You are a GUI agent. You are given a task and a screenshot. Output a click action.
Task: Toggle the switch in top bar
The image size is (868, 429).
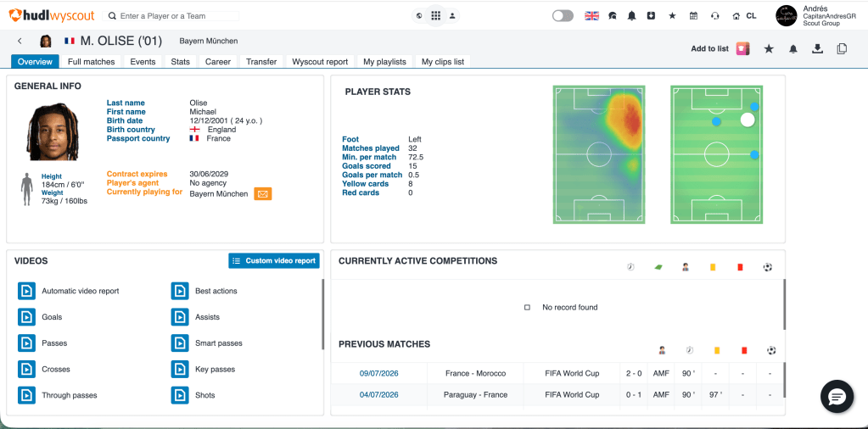tap(563, 16)
